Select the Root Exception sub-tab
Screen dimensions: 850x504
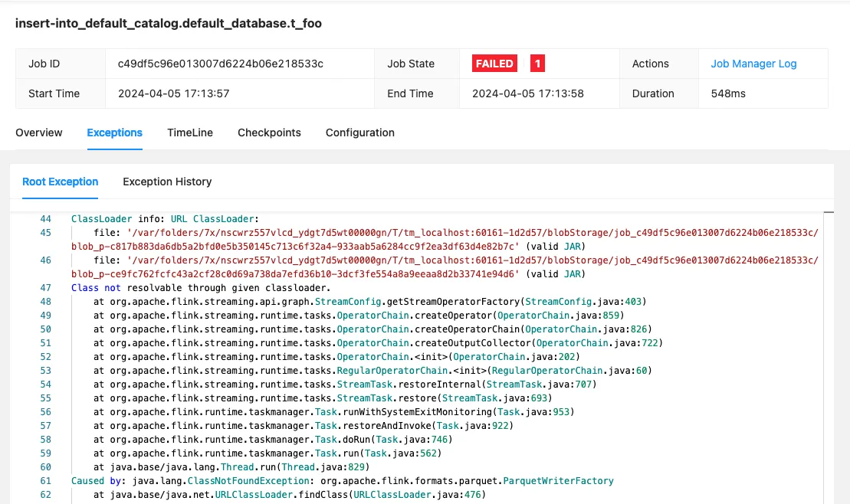pos(61,182)
